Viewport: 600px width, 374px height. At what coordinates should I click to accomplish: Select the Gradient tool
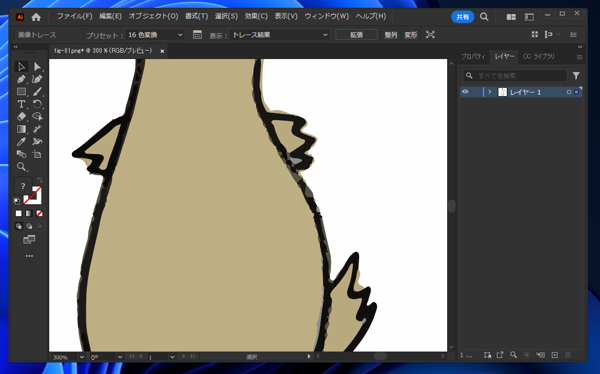click(x=21, y=129)
